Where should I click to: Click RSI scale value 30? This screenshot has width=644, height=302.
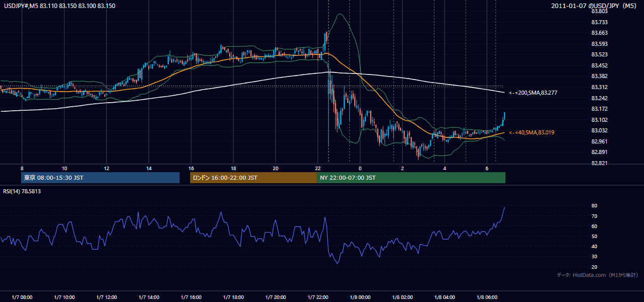point(595,257)
